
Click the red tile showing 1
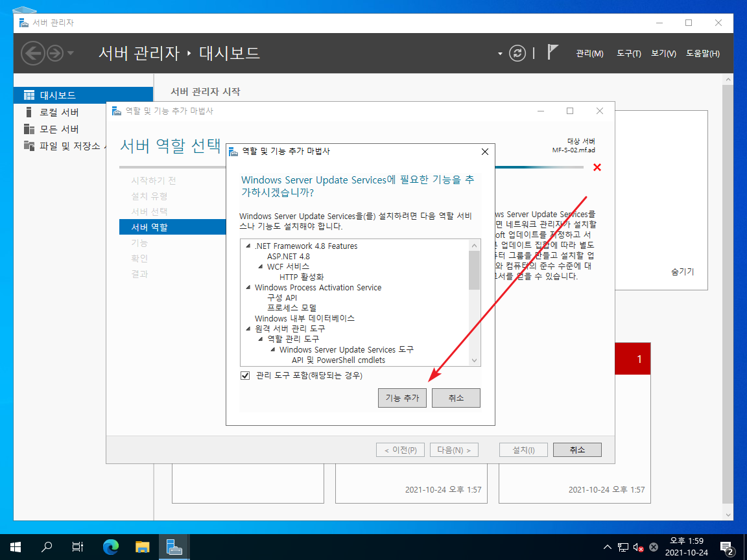coord(633,358)
